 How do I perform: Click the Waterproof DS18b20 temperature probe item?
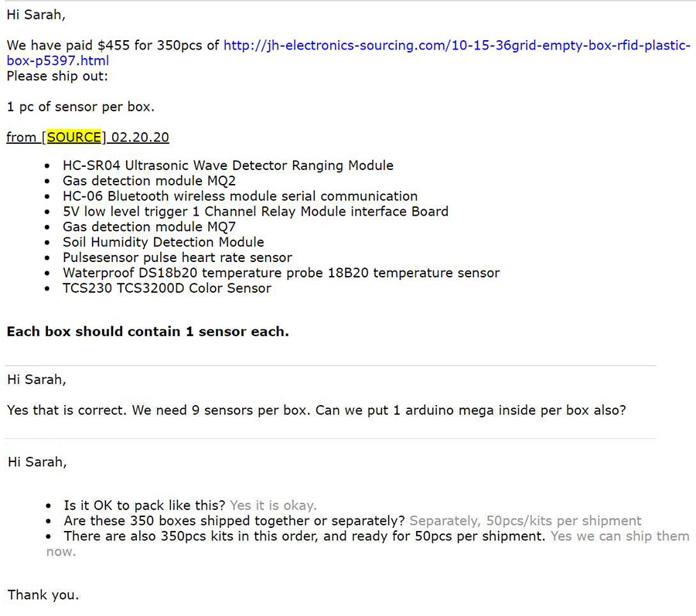(x=281, y=273)
